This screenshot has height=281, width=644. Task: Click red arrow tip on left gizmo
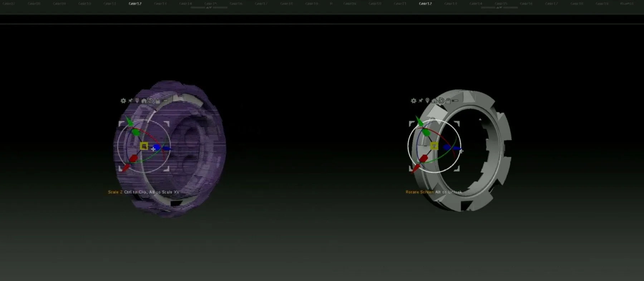[126, 168]
